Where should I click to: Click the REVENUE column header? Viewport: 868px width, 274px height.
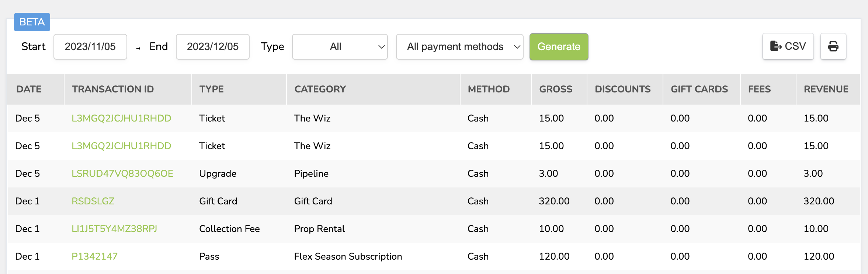click(x=826, y=89)
